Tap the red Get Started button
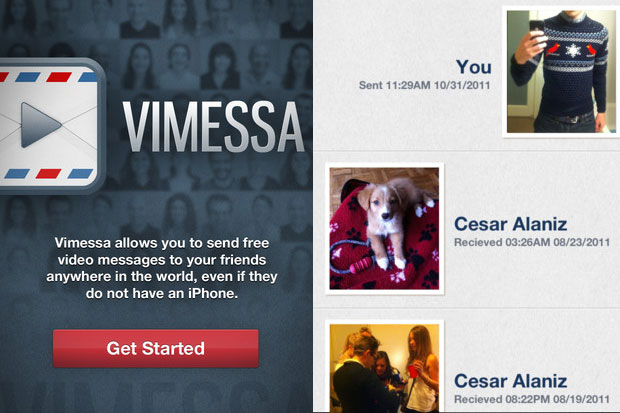620x413 pixels. tap(156, 348)
